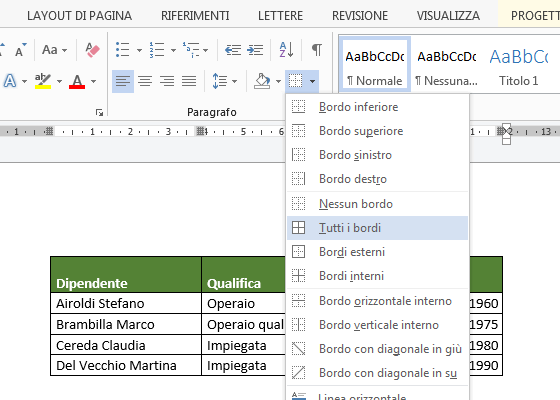Toggle justify text alignment button
The height and width of the screenshot is (400, 560).
point(189,81)
